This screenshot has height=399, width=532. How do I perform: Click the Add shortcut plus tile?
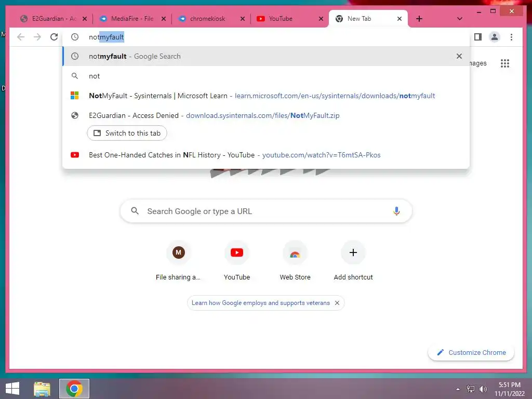(353, 261)
